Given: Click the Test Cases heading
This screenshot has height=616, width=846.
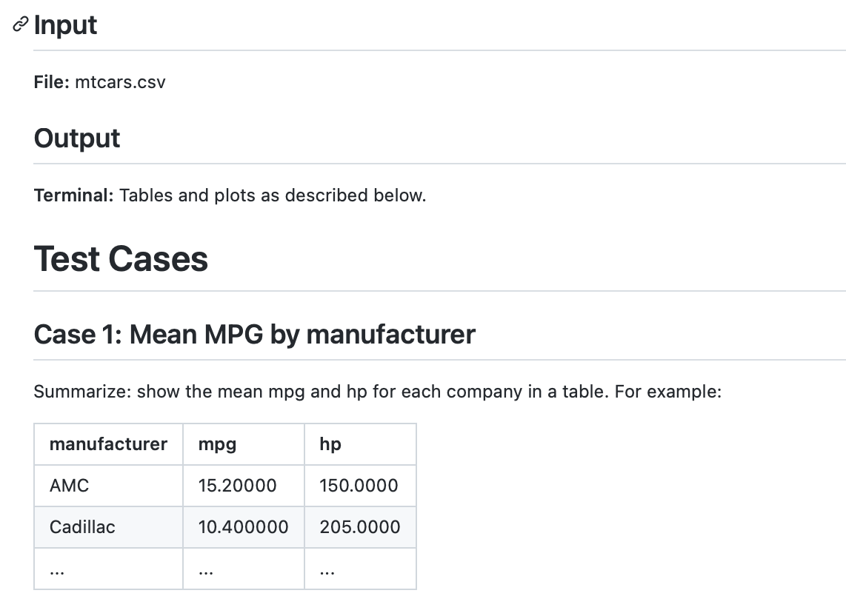Looking at the screenshot, I should pos(121,259).
